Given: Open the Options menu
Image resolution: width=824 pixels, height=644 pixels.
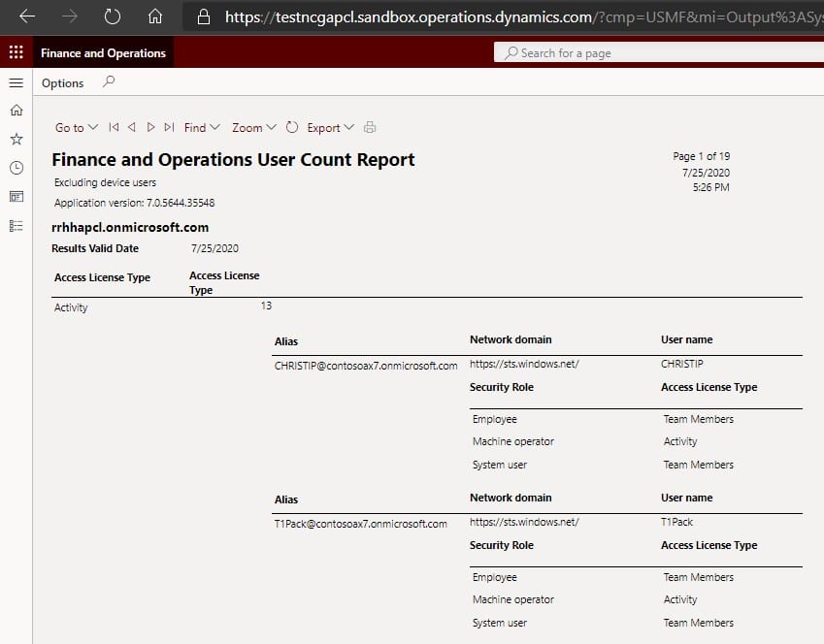Looking at the screenshot, I should point(63,83).
